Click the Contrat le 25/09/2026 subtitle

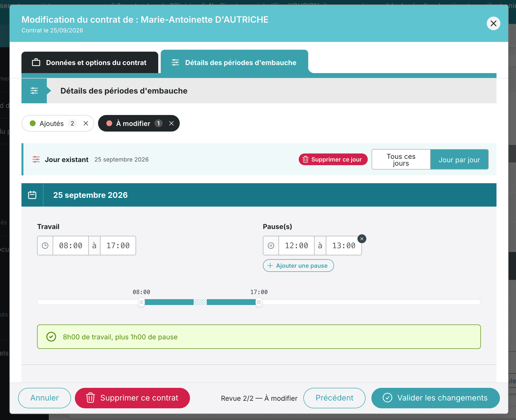52,30
